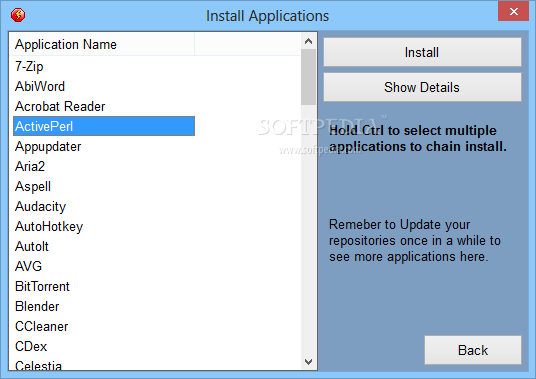Click the Application Name column header

tap(103, 44)
